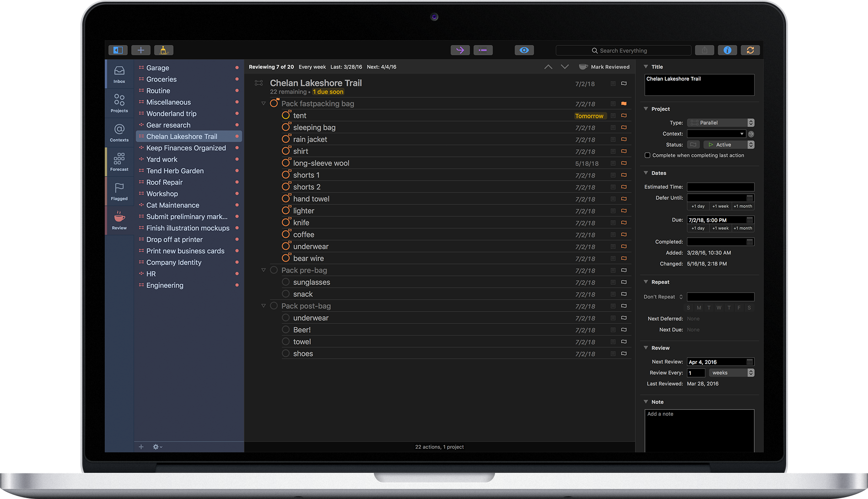Open the Status Active dropdown
The image size is (868, 499).
(x=728, y=145)
